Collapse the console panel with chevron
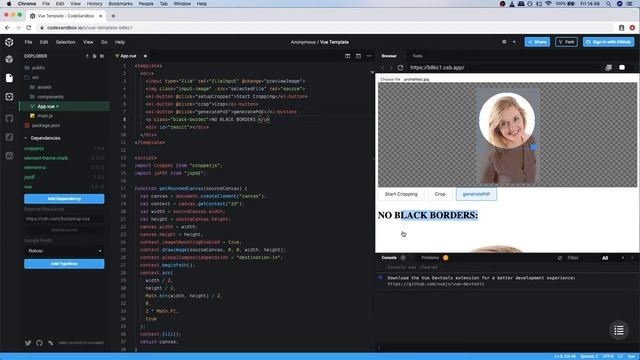 [x=633, y=258]
